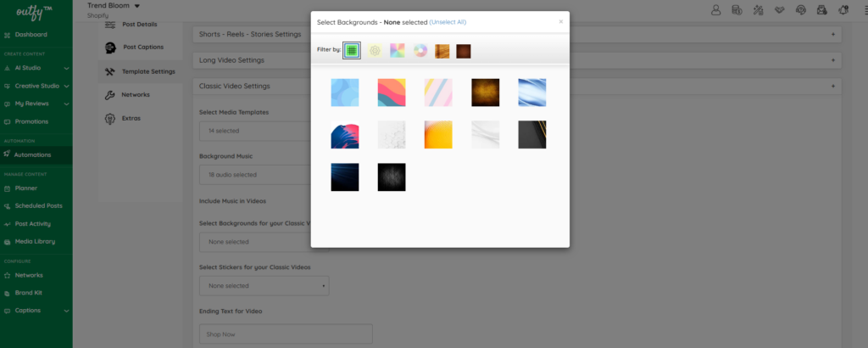
Task: Open the envelope mail icon
Action: (x=822, y=9)
